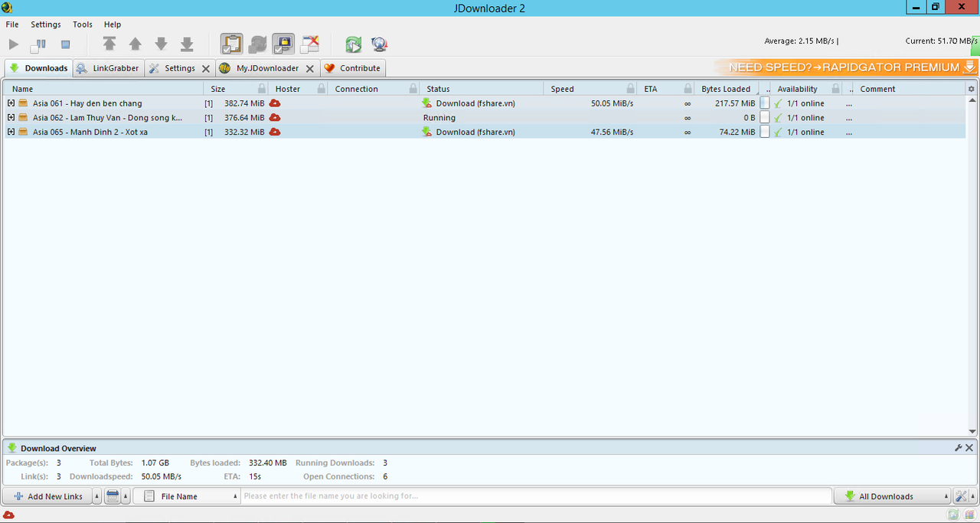Expand the Asia 065 package
This screenshot has width=980, height=523.
[11, 132]
